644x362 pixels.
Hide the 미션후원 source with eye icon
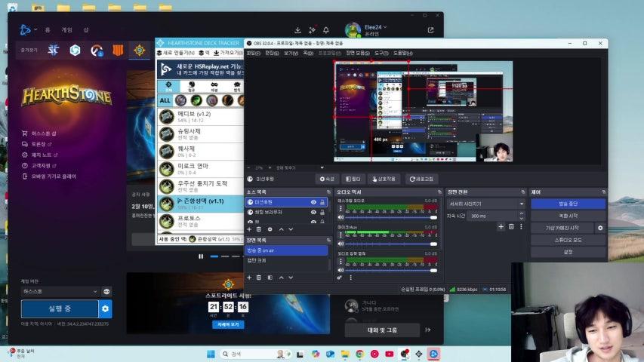(313, 202)
